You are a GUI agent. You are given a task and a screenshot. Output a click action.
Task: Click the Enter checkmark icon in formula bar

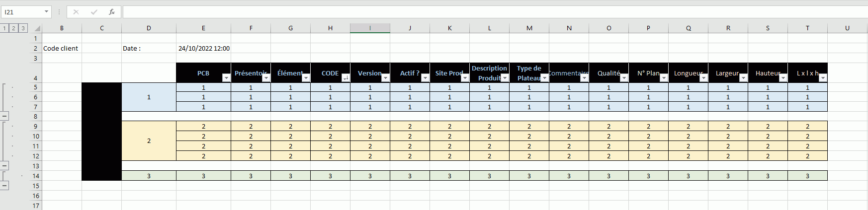click(94, 12)
